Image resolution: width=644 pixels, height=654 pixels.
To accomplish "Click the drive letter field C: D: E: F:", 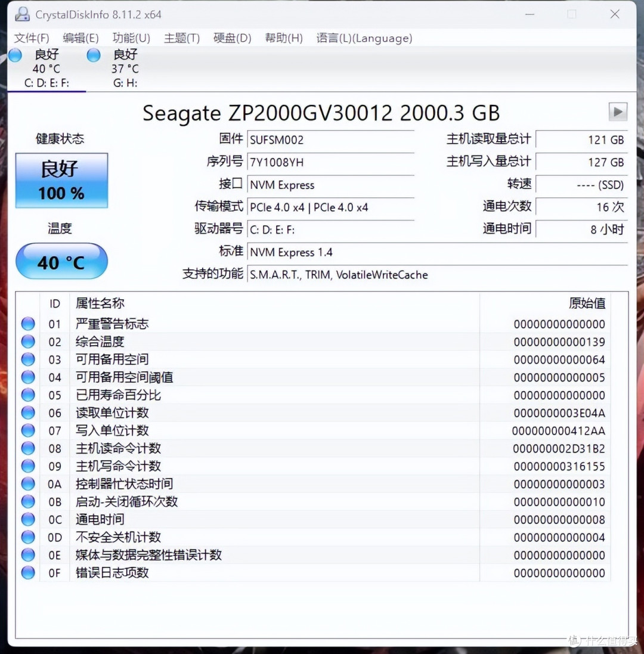I will coord(330,230).
